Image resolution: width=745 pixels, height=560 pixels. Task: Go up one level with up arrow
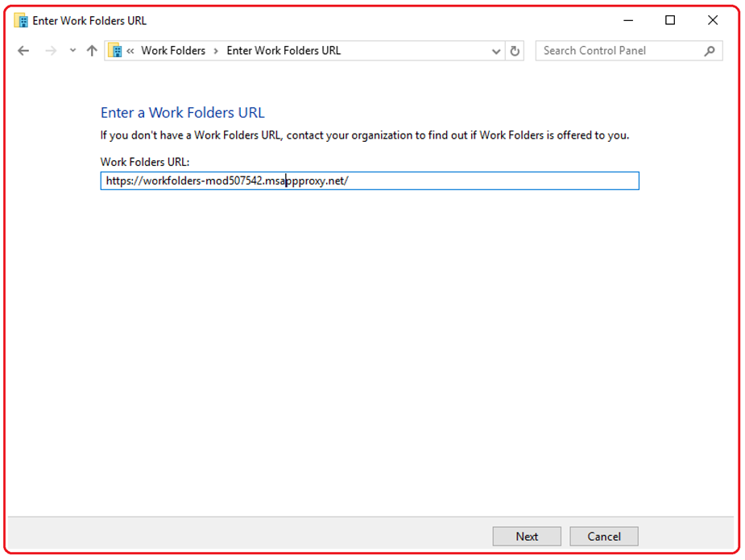92,51
